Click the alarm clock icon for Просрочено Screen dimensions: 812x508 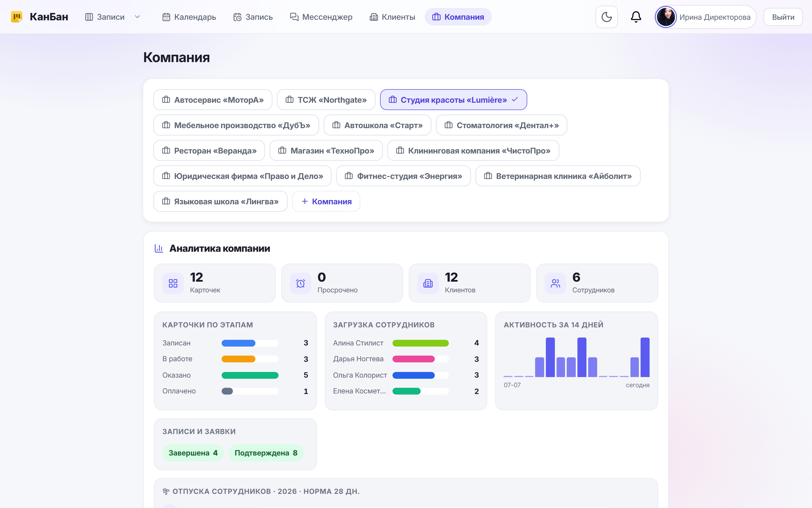pos(300,283)
